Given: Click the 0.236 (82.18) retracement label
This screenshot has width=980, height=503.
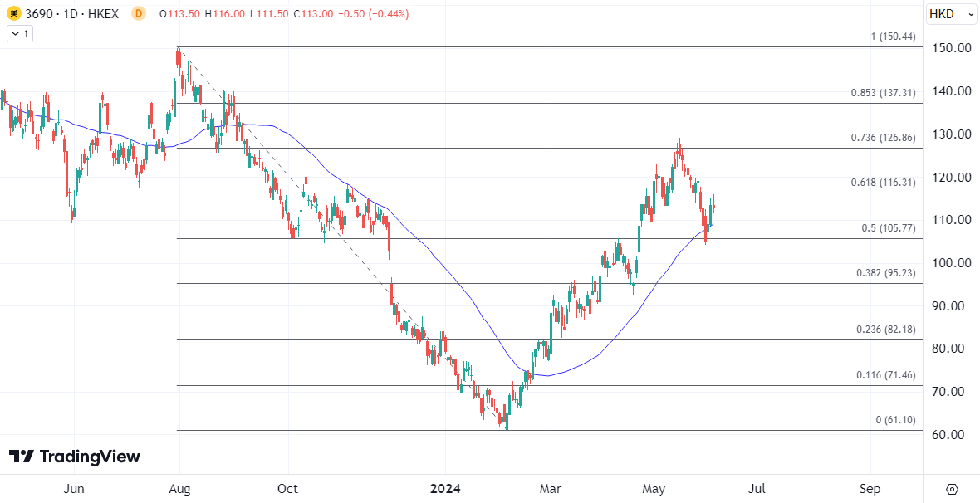Looking at the screenshot, I should click(885, 330).
